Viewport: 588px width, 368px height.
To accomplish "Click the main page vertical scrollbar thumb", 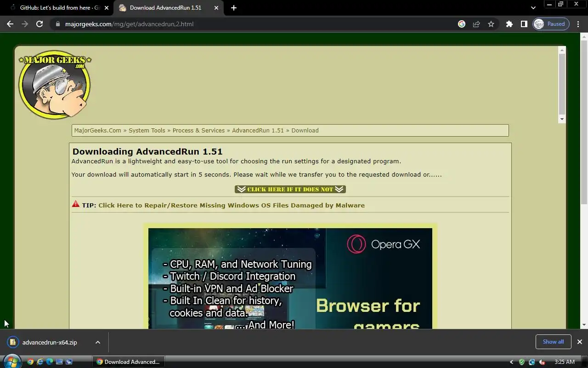I will pyautogui.click(x=584, y=122).
